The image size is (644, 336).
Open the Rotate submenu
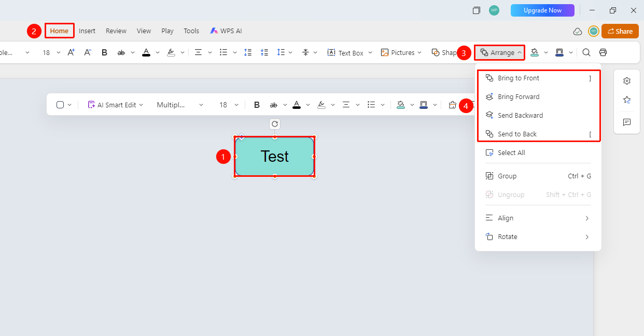click(x=538, y=237)
